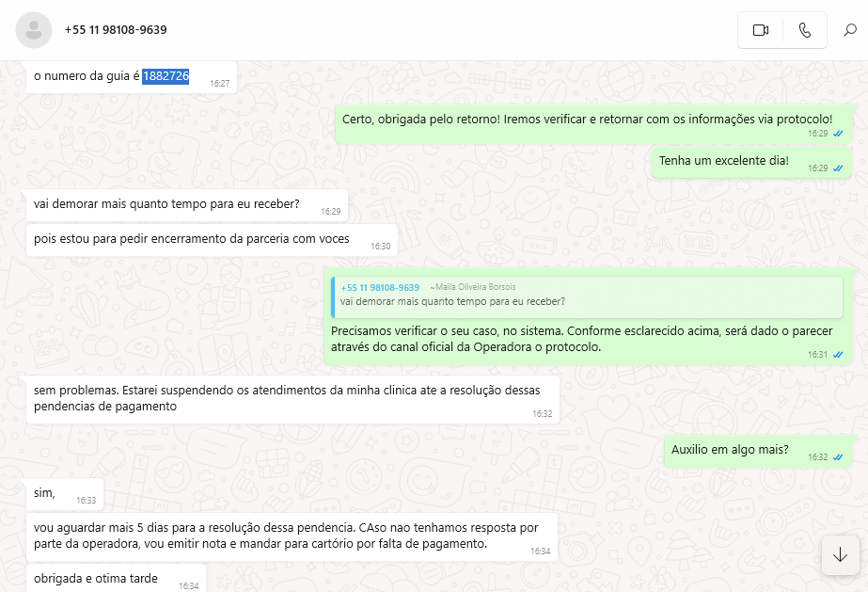Click read checkmarks on 'Certo, obrigada pelo retorno!' message
This screenshot has width=868, height=592.
[838, 134]
